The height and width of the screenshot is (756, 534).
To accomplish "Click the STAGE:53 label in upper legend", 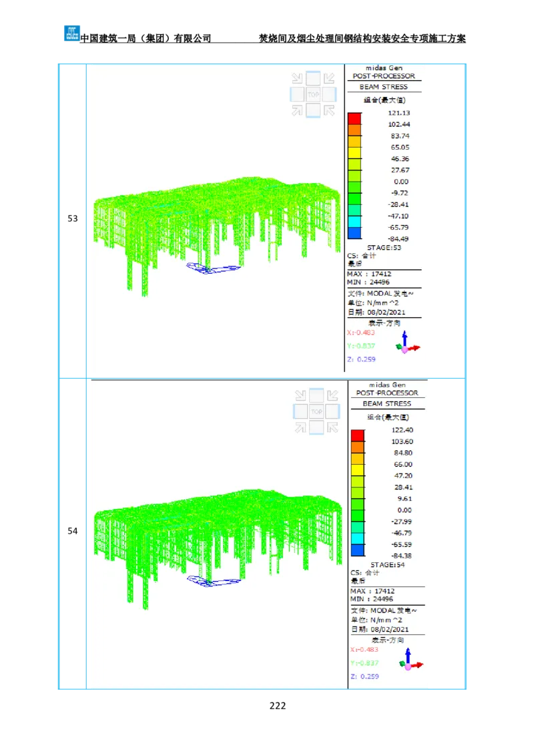I will pos(384,247).
